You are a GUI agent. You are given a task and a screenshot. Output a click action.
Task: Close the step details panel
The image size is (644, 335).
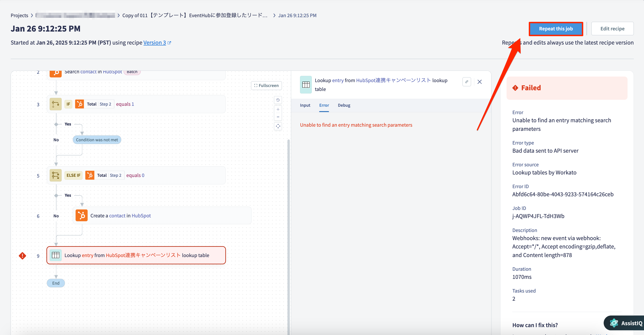tap(479, 82)
